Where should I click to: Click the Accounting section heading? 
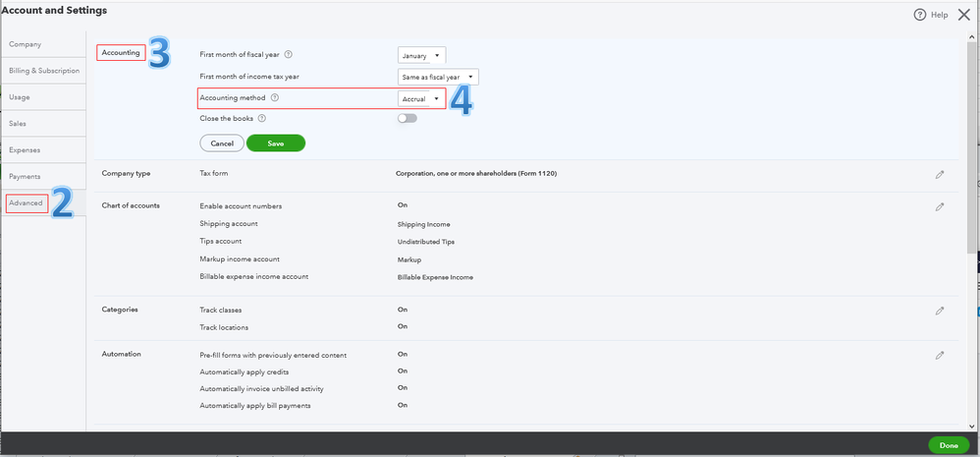[x=121, y=52]
